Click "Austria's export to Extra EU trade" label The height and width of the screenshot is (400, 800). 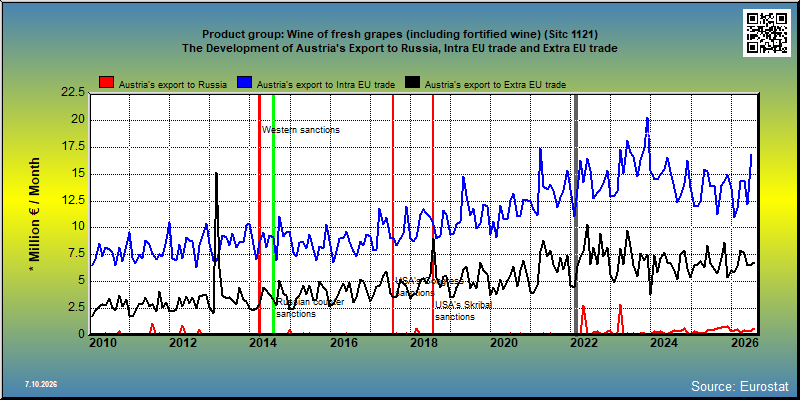coord(495,85)
